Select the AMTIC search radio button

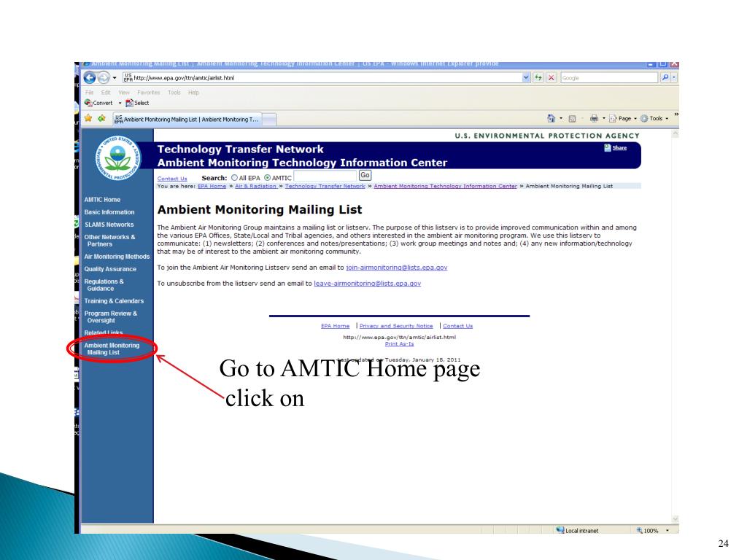[x=267, y=178]
